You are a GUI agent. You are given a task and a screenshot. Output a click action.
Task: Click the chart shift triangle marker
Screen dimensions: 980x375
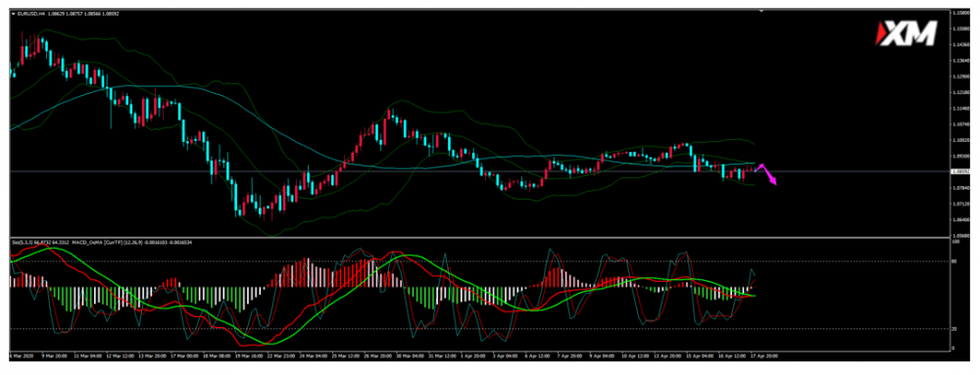[760, 11]
